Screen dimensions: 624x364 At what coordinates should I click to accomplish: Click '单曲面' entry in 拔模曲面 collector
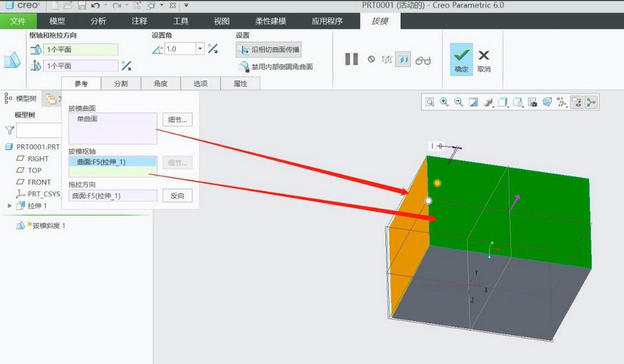click(87, 118)
